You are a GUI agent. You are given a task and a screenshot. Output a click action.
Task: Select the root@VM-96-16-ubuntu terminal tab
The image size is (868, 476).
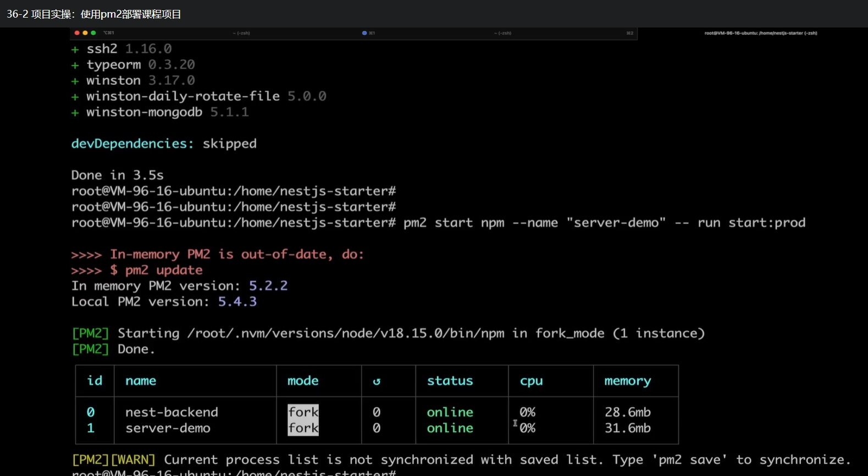761,33
